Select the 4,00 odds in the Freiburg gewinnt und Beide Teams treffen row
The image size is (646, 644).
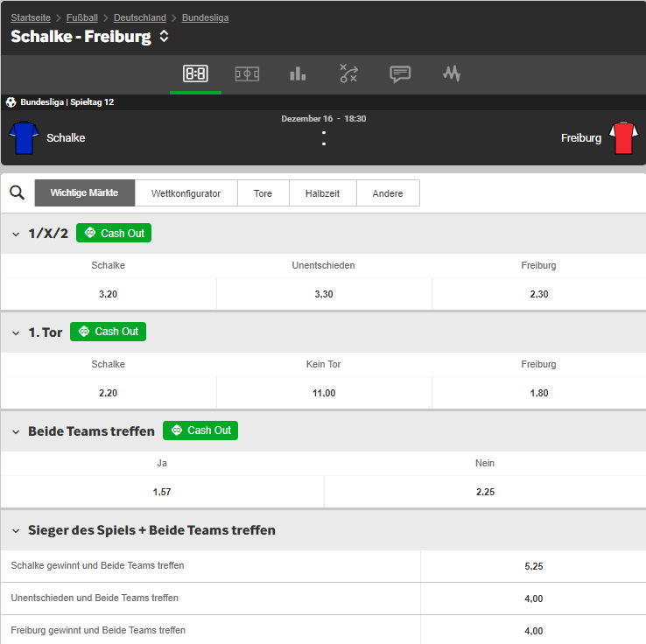534,631
